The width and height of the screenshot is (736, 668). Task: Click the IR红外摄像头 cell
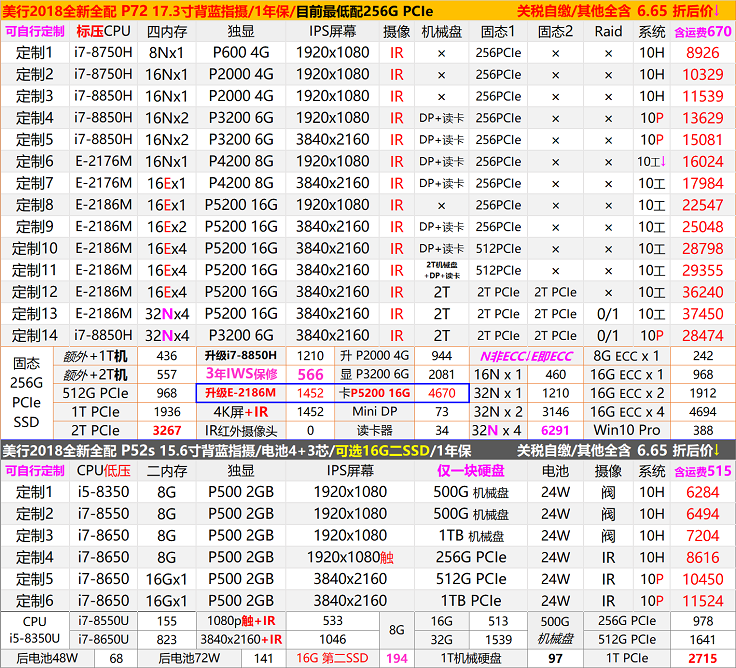[x=239, y=430]
